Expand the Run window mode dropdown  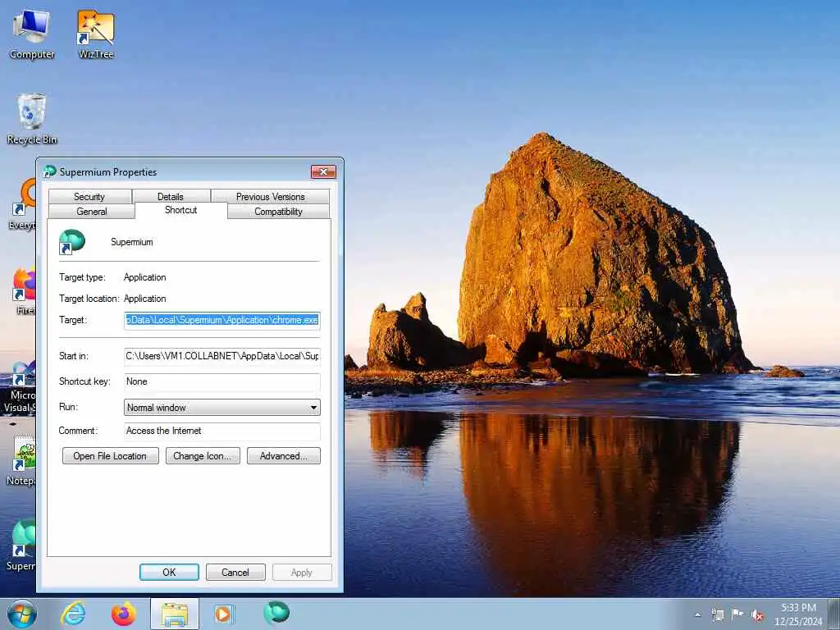click(222, 407)
